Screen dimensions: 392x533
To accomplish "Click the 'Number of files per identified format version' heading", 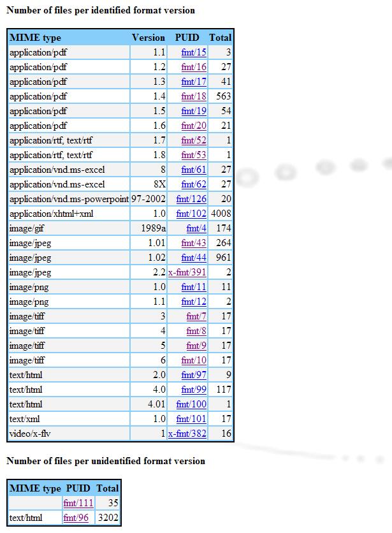I will [x=101, y=10].
